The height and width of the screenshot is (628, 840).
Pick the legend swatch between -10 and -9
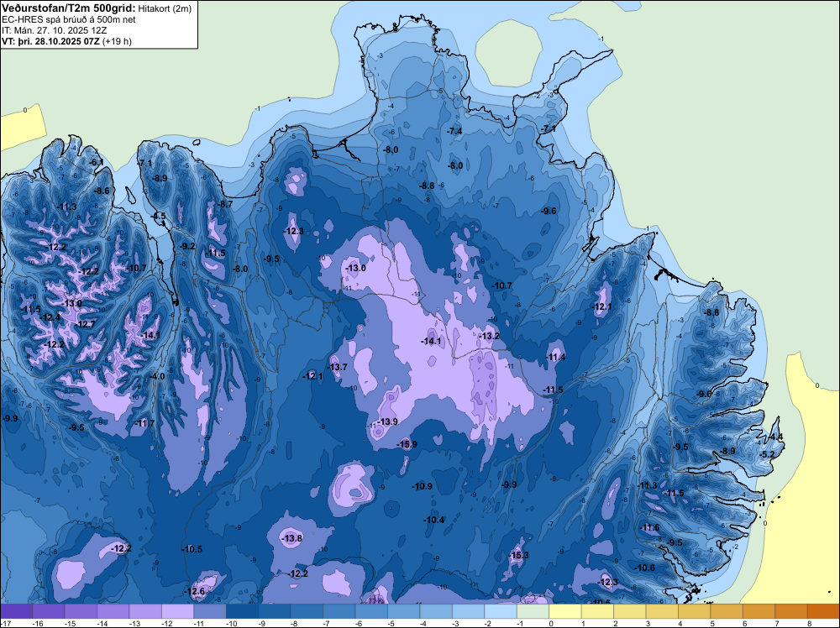coord(242,611)
